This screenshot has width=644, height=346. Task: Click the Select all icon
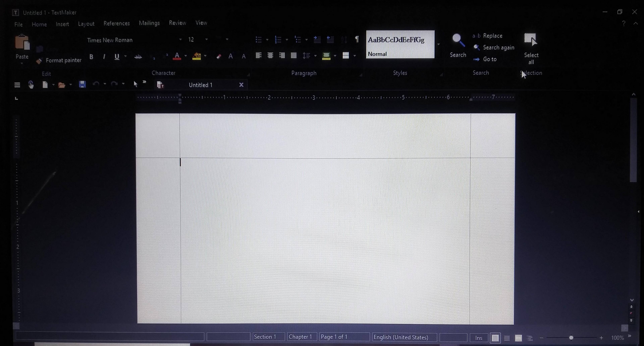(x=530, y=40)
